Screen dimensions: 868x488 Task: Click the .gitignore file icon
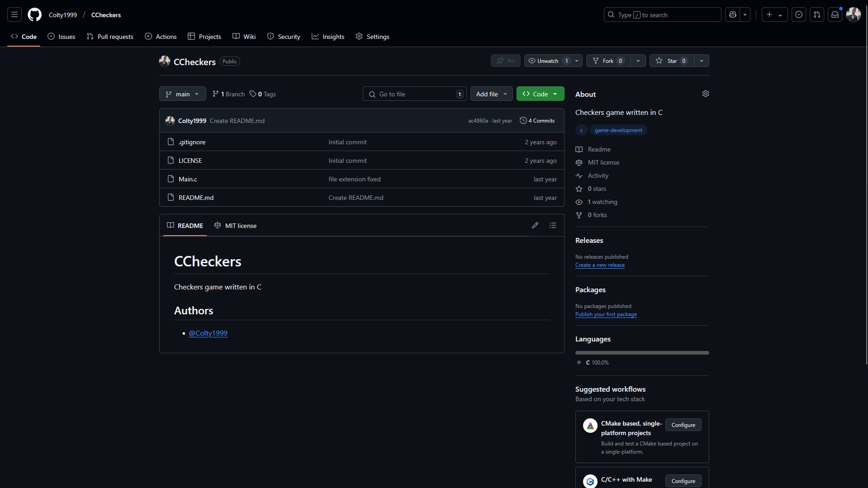pos(171,142)
